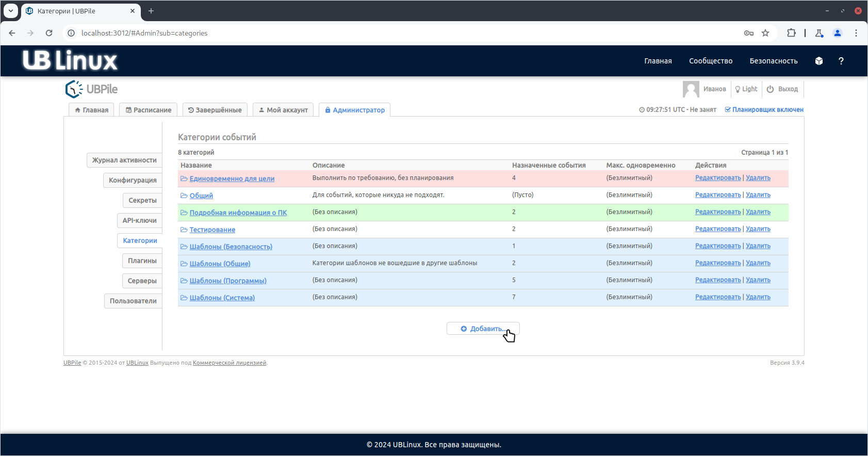Viewport: 868px width, 456px height.
Task: Expand the browser tab search dropdown arrow
Action: pos(11,11)
